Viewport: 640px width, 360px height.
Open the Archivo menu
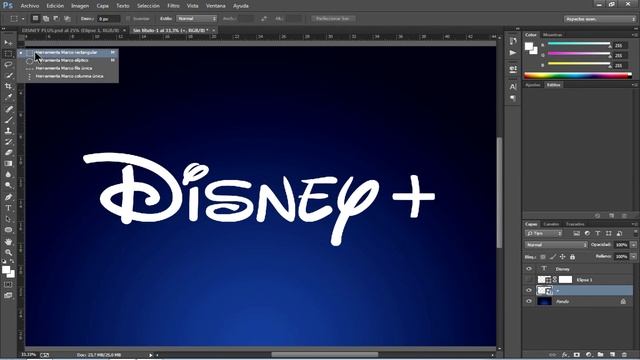click(x=29, y=6)
